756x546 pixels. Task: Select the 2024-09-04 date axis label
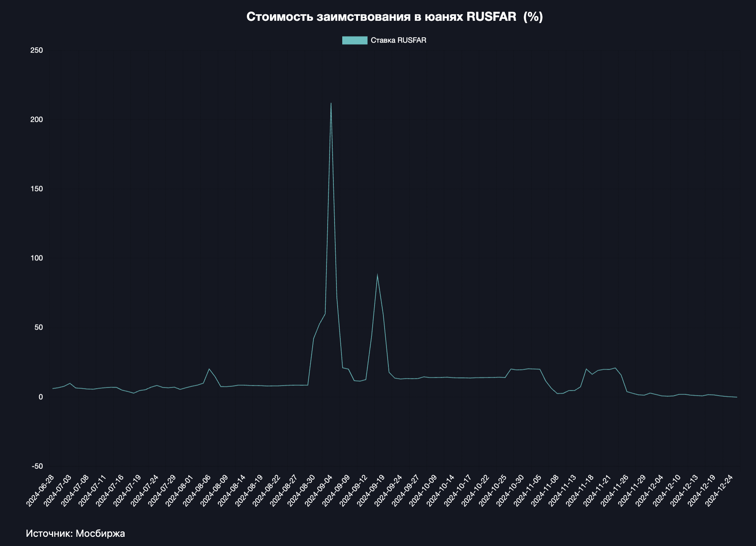(318, 490)
